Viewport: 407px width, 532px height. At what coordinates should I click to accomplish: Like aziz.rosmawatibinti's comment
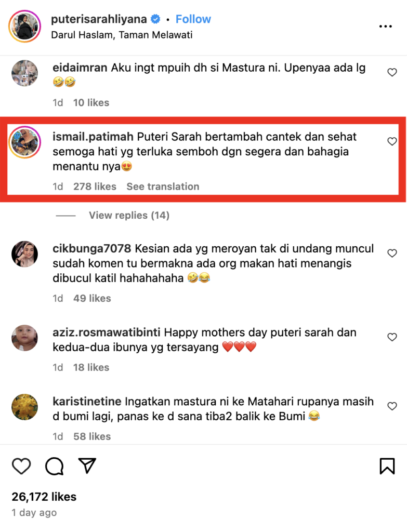tap(392, 337)
